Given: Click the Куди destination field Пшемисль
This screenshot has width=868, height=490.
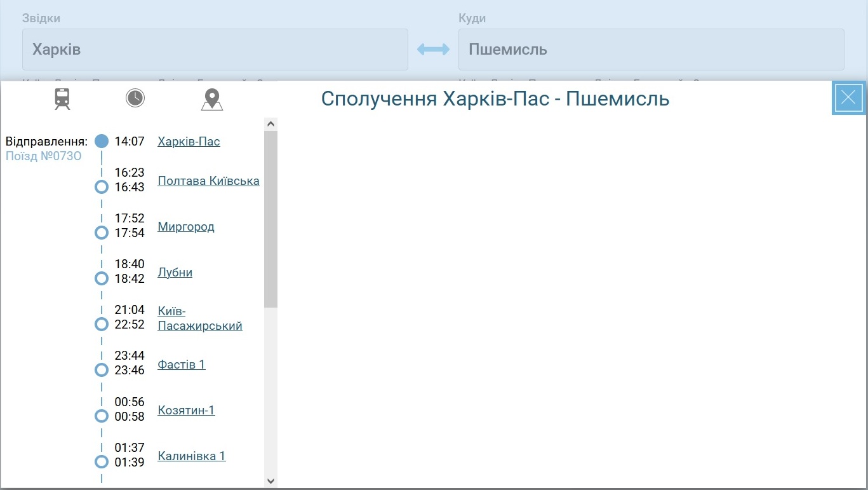Looking at the screenshot, I should tap(651, 50).
